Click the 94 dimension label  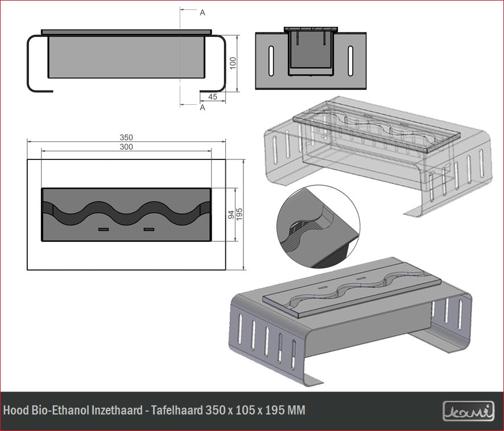pyautogui.click(x=230, y=215)
